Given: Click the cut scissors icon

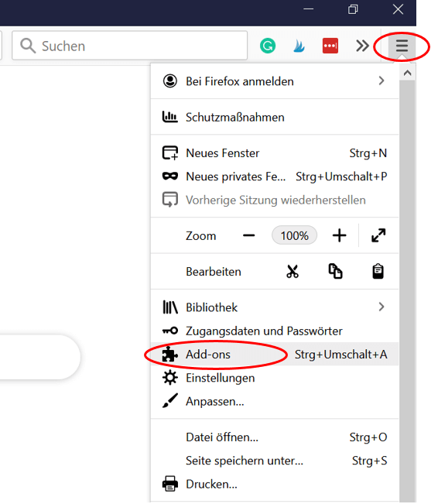Looking at the screenshot, I should (x=293, y=272).
